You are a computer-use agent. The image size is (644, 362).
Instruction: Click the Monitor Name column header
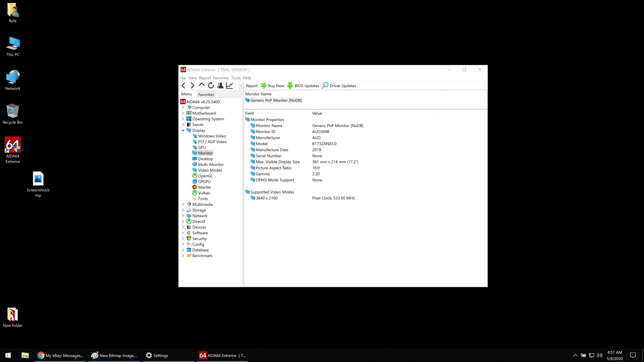[343, 94]
